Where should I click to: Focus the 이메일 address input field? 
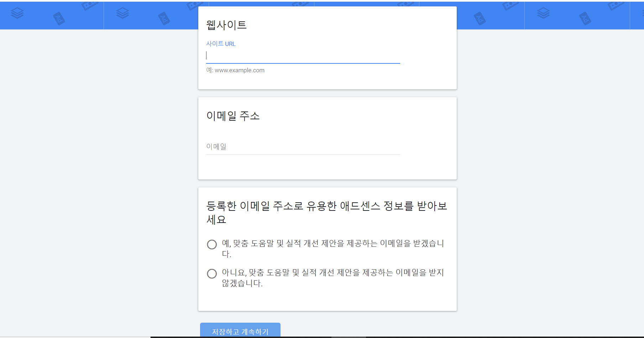(x=303, y=147)
